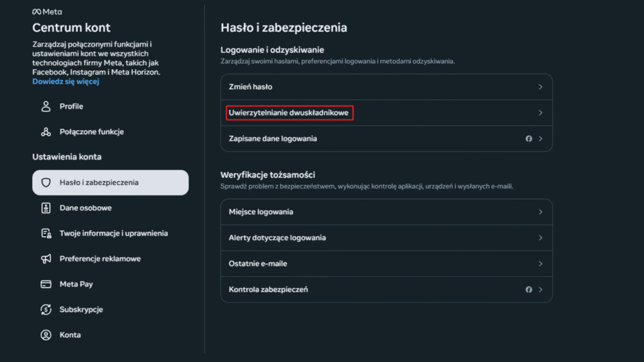Click the Profile person icon
This screenshot has height=362, width=644.
point(46,106)
